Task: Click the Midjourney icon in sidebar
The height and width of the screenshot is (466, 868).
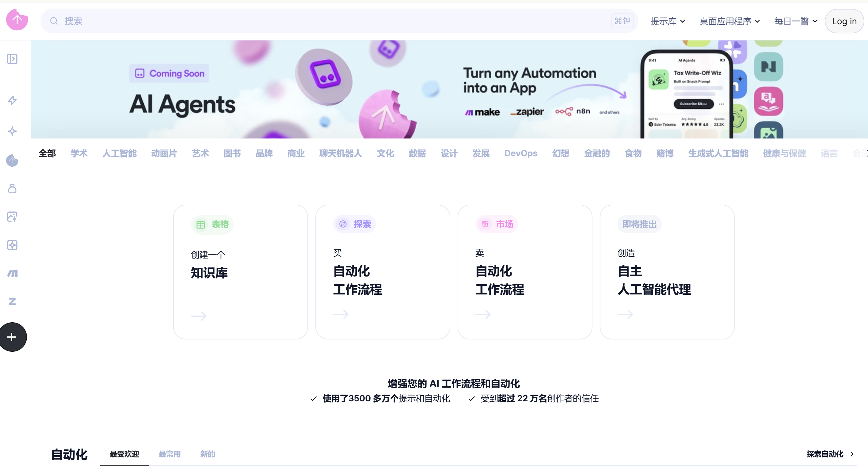Action: (x=12, y=273)
